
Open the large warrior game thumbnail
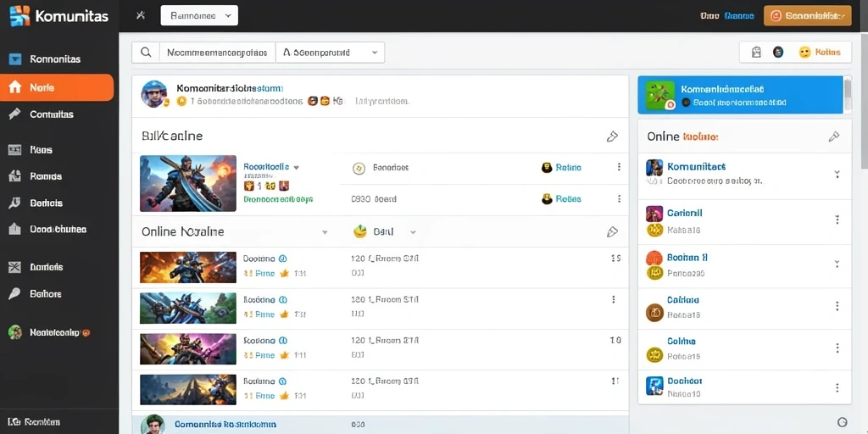[x=188, y=183]
